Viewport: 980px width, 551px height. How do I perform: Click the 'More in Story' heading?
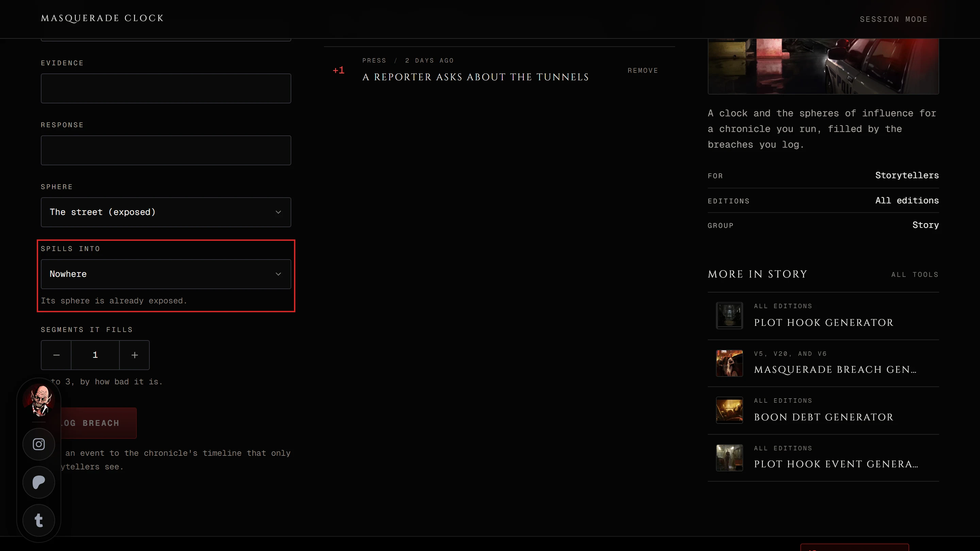tap(757, 274)
